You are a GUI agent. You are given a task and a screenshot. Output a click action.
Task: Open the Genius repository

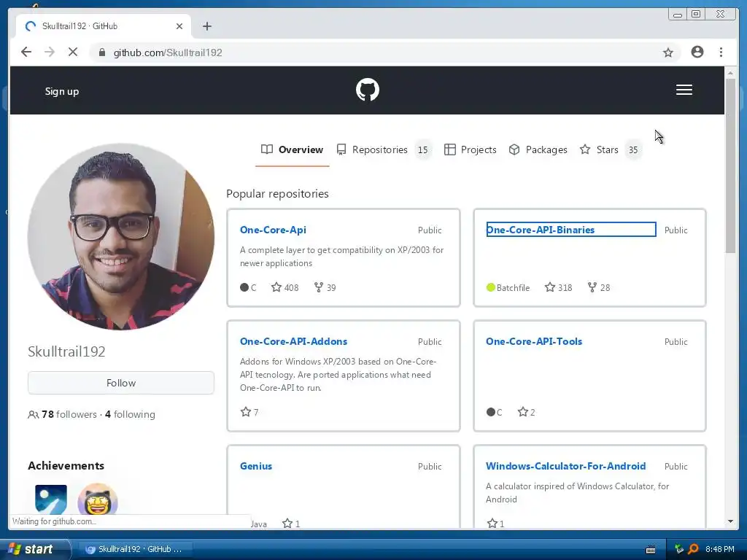click(x=256, y=466)
